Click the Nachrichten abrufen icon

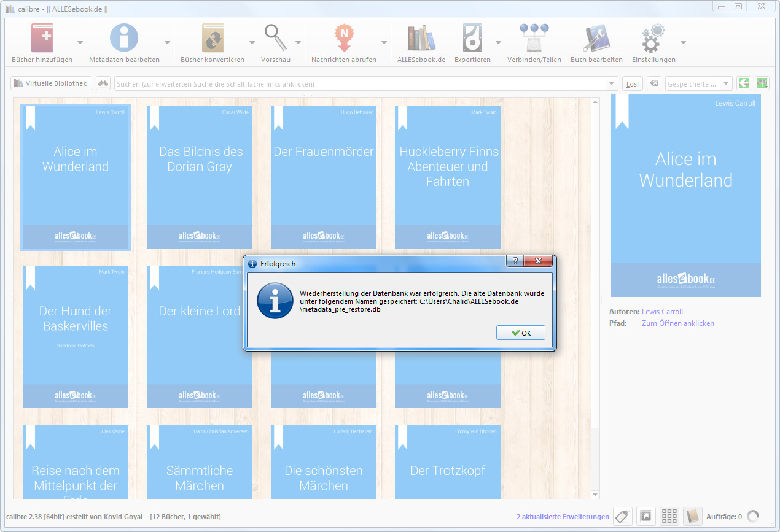coord(344,38)
